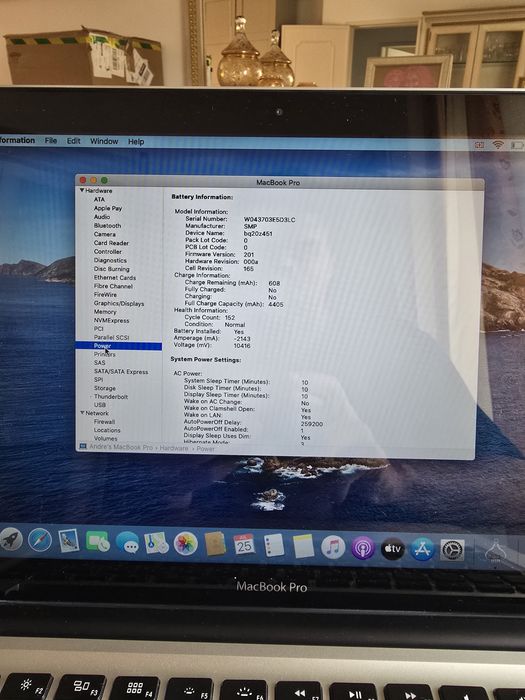Select Controller in Hardware list
Screen dimensions: 525x700
click(x=108, y=251)
